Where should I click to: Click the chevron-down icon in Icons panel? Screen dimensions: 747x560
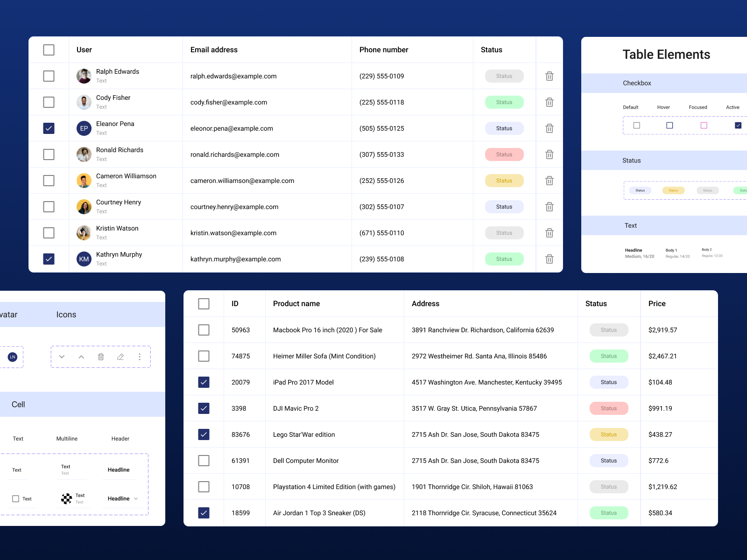click(x=62, y=357)
